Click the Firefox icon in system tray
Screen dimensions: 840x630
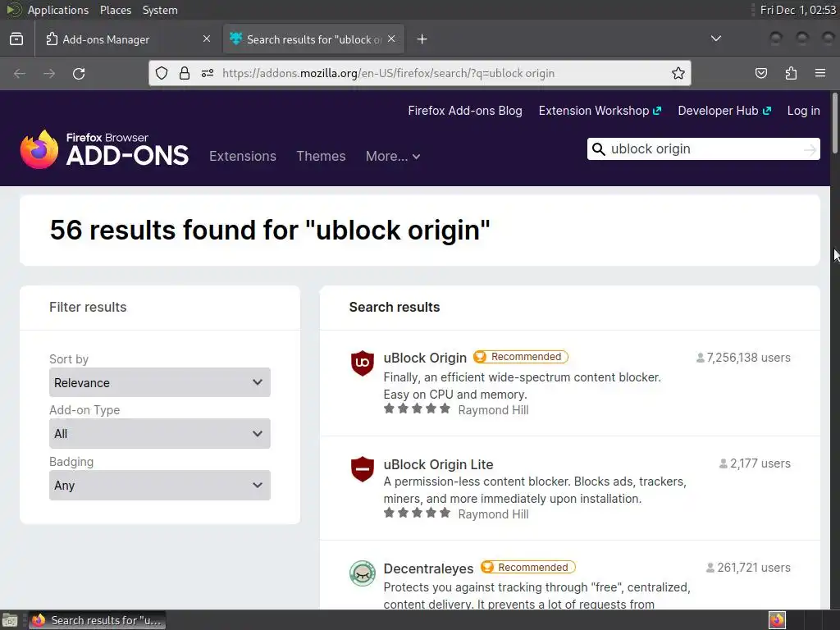click(777, 620)
